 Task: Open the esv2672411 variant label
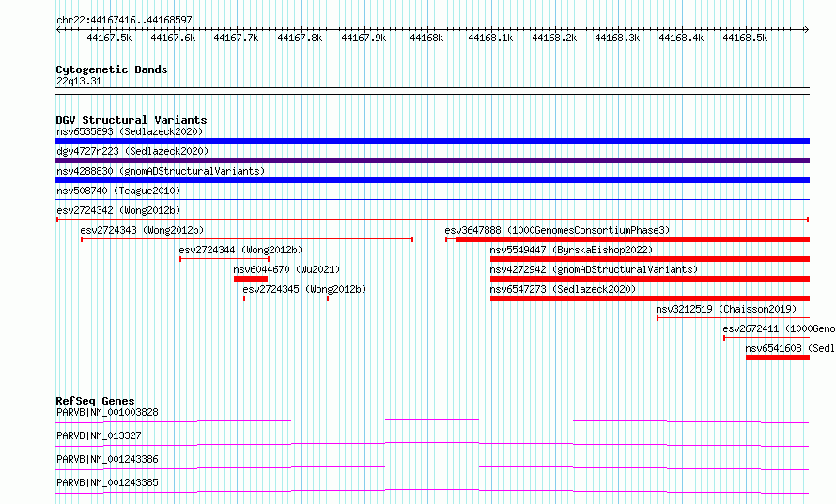(779, 328)
